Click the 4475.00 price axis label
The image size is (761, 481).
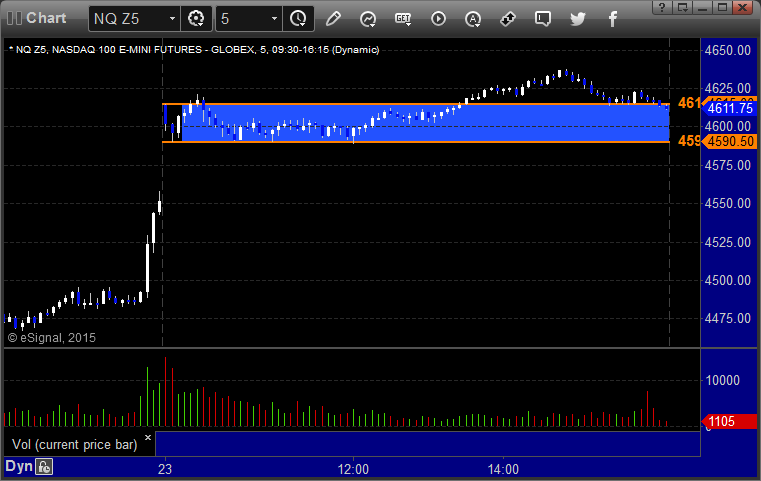tap(728, 318)
